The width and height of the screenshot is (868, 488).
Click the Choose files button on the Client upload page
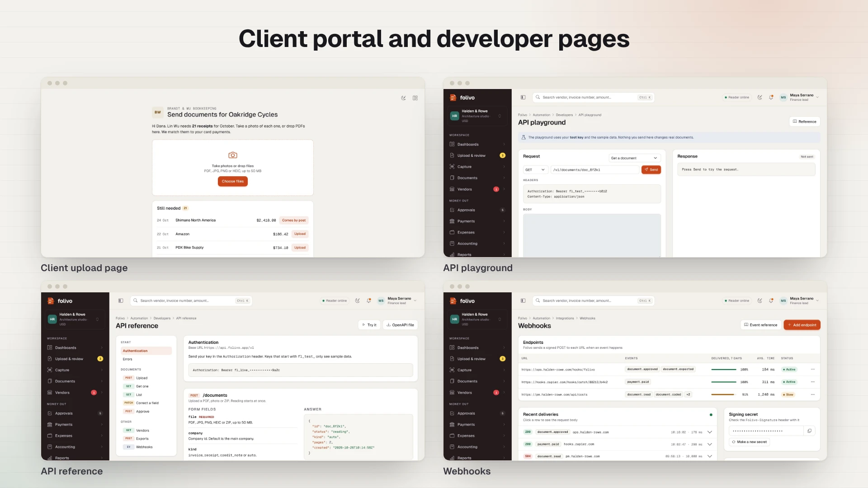click(233, 181)
